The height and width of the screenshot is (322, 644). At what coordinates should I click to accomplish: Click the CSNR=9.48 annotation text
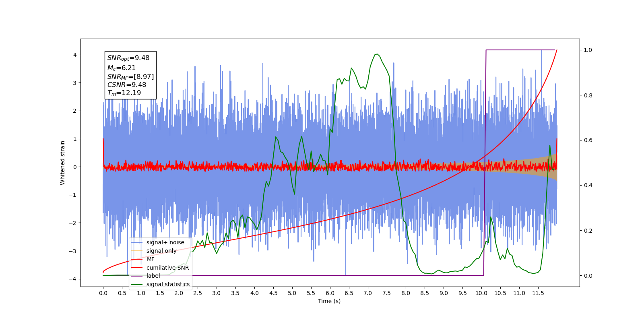(126, 85)
